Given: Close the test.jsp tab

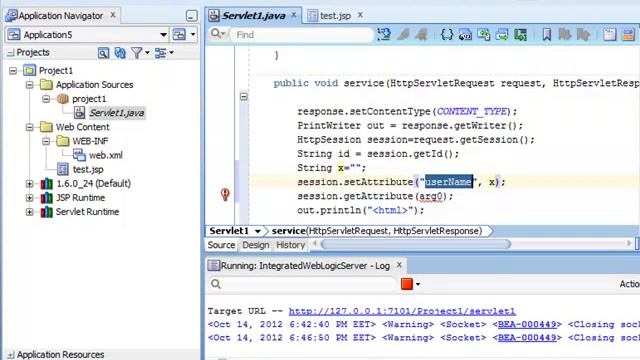Looking at the screenshot, I should click(360, 15).
